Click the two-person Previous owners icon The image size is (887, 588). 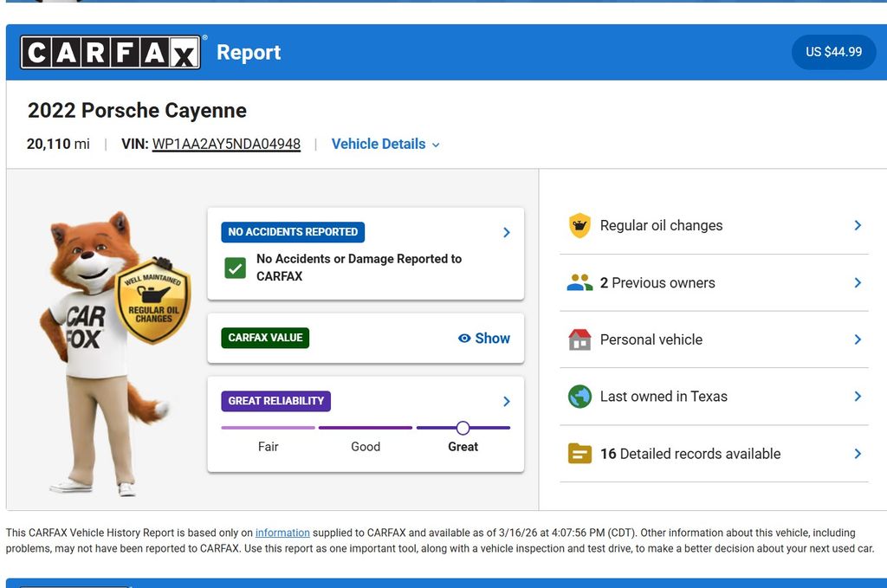pyautogui.click(x=579, y=282)
